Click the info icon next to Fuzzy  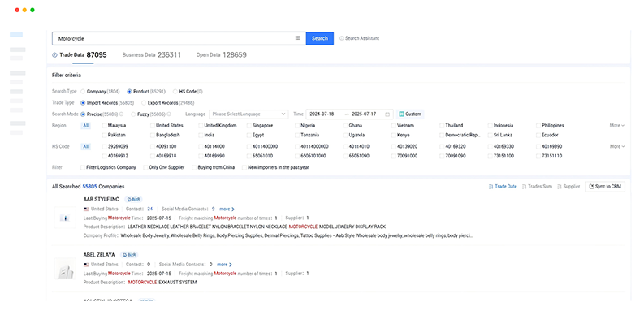[169, 114]
